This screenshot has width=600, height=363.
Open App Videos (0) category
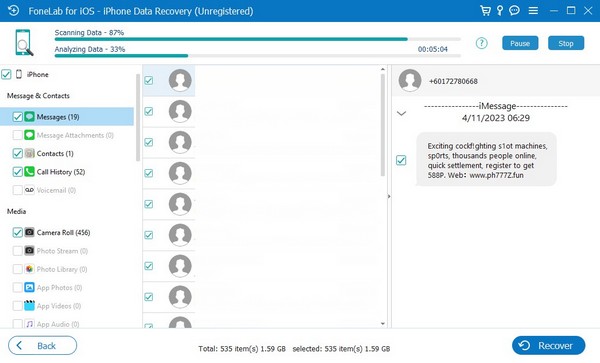coord(59,306)
